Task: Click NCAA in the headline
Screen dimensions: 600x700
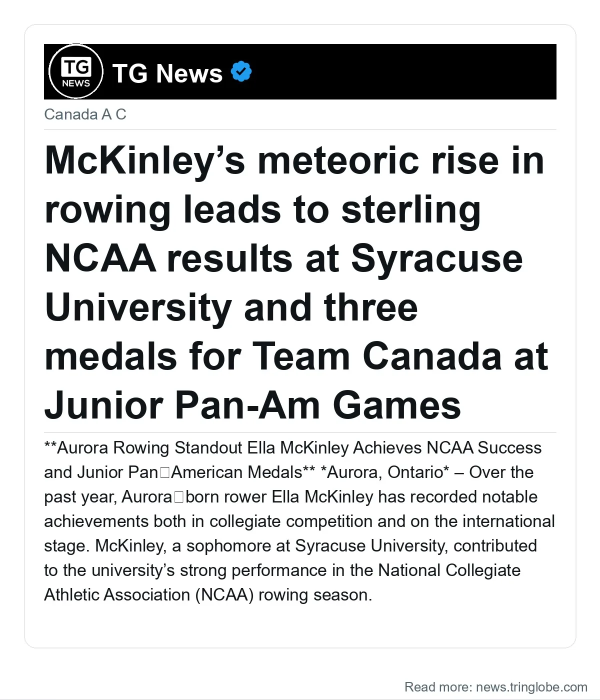Action: [100, 258]
